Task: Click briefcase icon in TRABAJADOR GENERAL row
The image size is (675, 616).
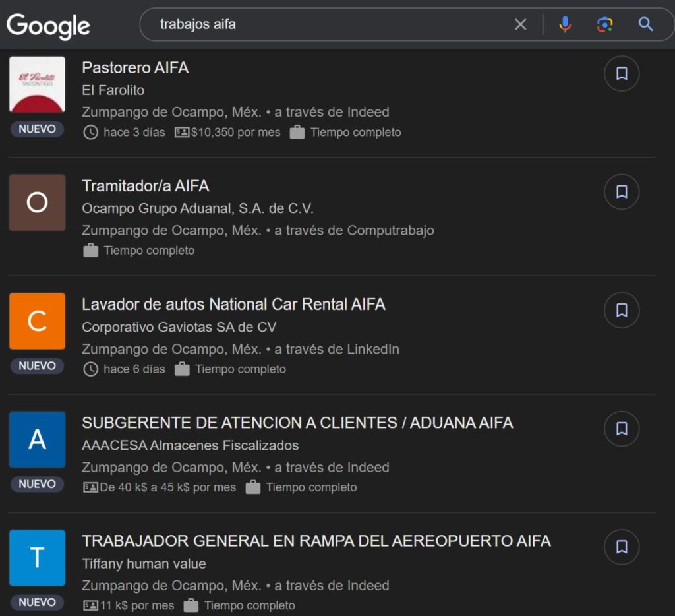Action: tap(191, 605)
